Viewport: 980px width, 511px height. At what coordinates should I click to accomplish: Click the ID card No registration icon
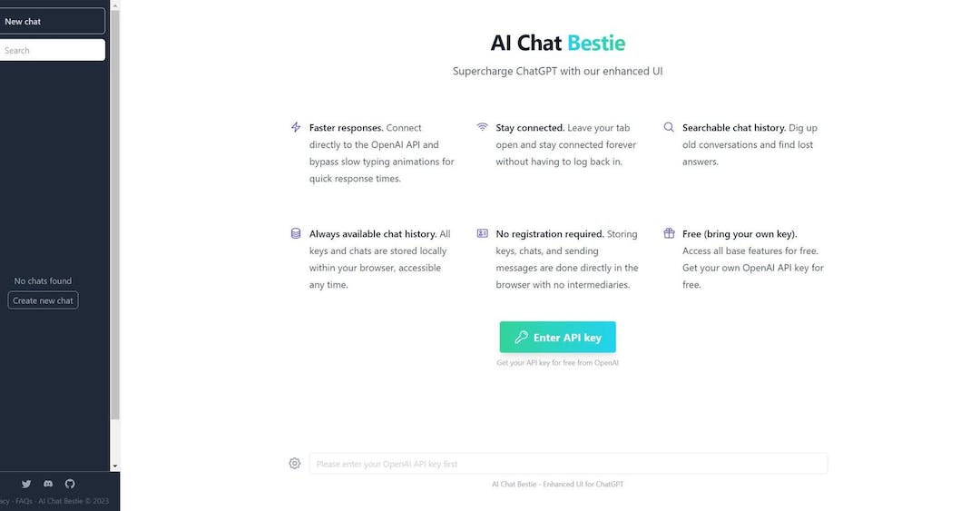[x=483, y=233]
